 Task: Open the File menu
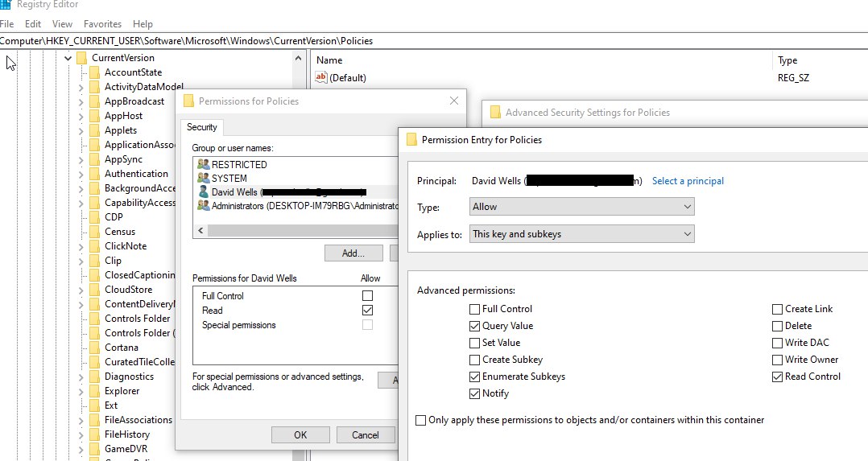pos(6,24)
